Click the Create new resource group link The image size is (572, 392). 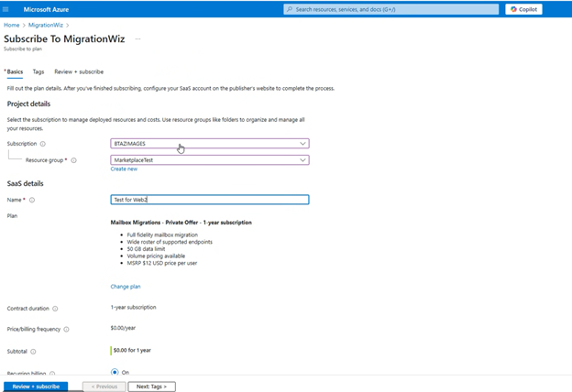tap(124, 169)
